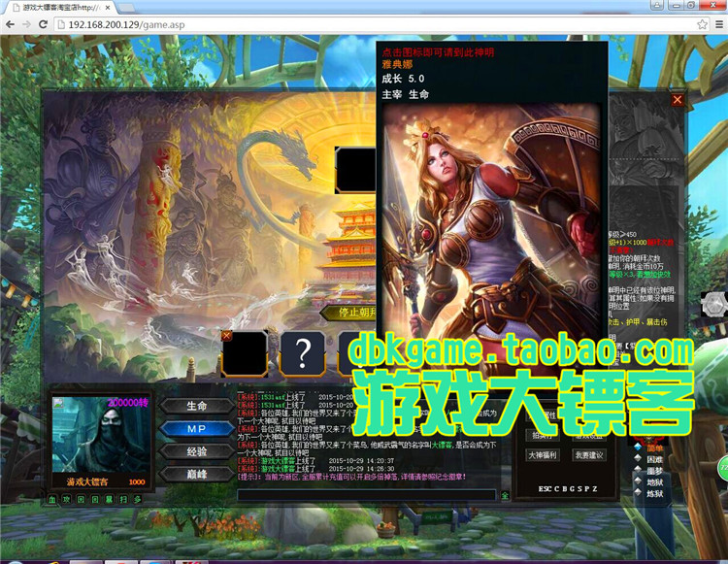Open the Chrome menu icon

(718, 24)
